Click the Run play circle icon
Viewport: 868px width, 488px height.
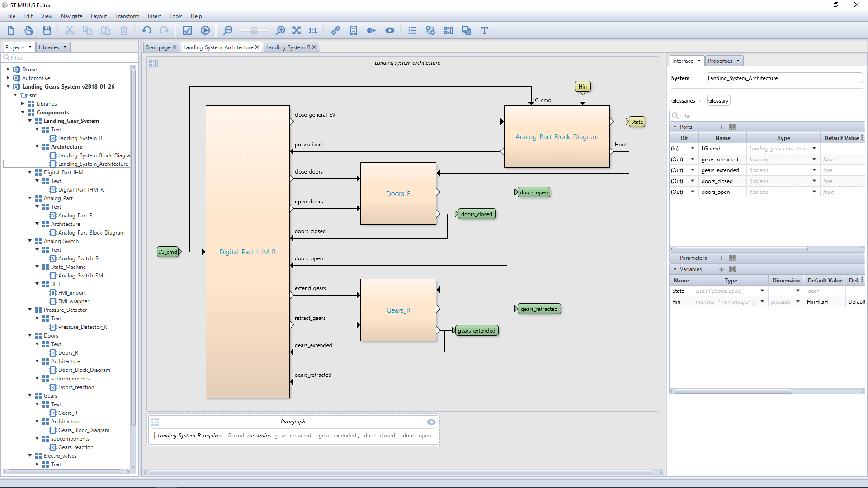tap(205, 30)
